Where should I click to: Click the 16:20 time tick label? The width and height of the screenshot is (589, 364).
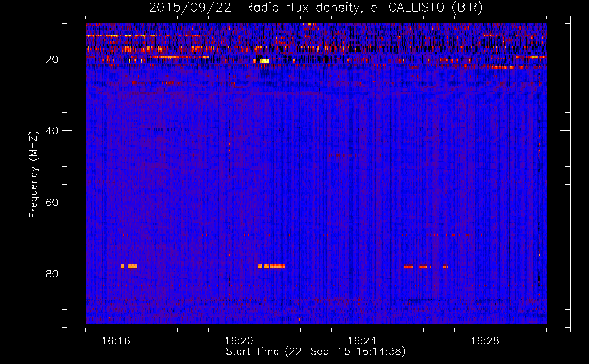[239, 341]
